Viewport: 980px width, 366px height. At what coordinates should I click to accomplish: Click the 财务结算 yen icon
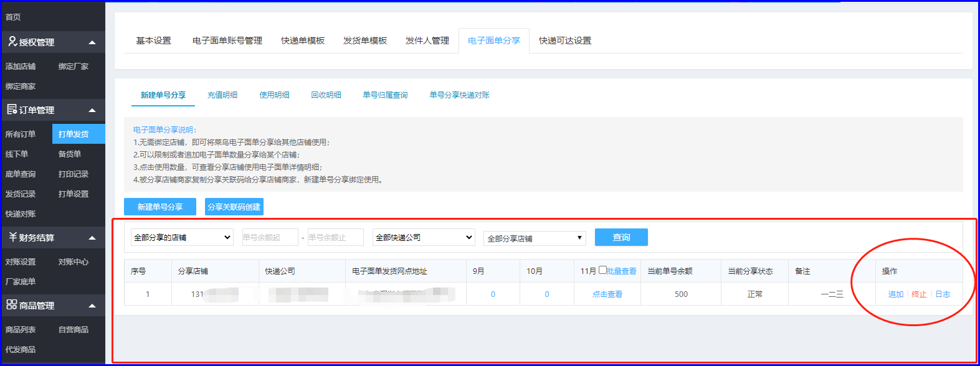tap(12, 237)
